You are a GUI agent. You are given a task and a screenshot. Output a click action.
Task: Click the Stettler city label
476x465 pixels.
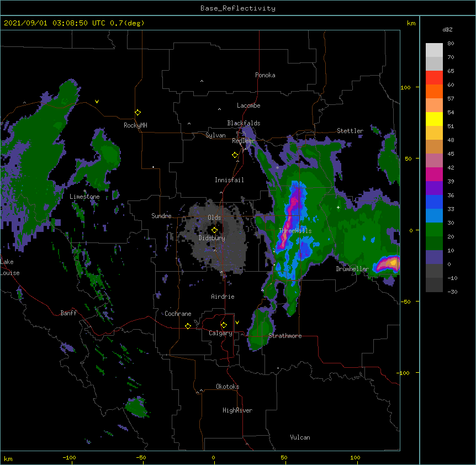(350, 131)
